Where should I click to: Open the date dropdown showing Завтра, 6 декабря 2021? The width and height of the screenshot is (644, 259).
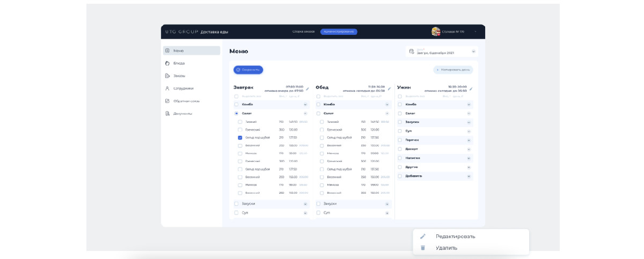click(x=473, y=51)
